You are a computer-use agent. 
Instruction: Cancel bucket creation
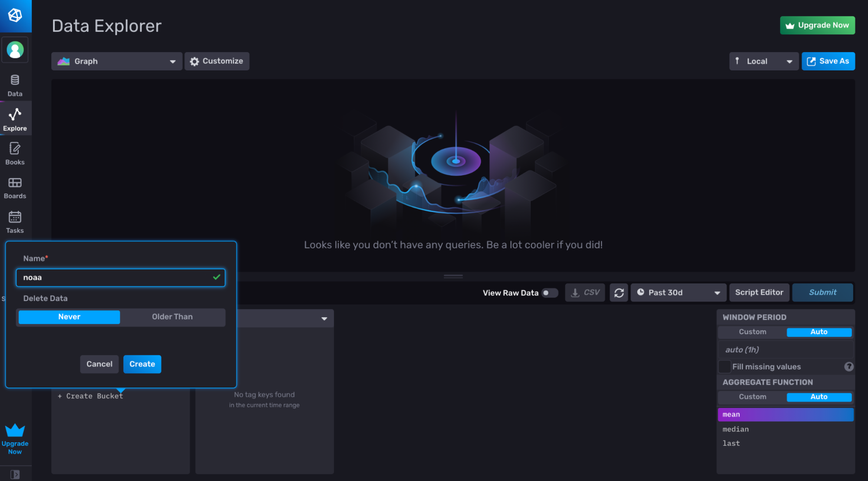point(99,364)
